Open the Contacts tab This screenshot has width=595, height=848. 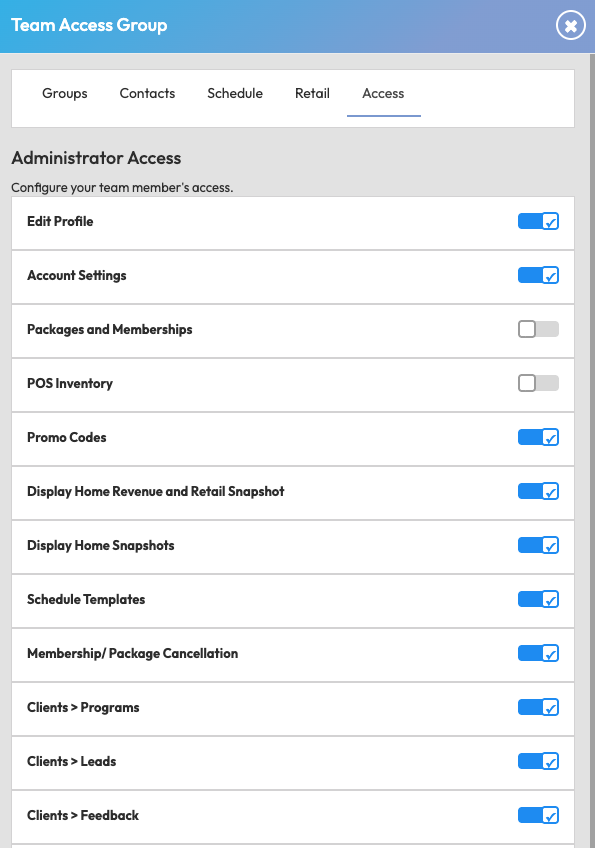tap(147, 94)
